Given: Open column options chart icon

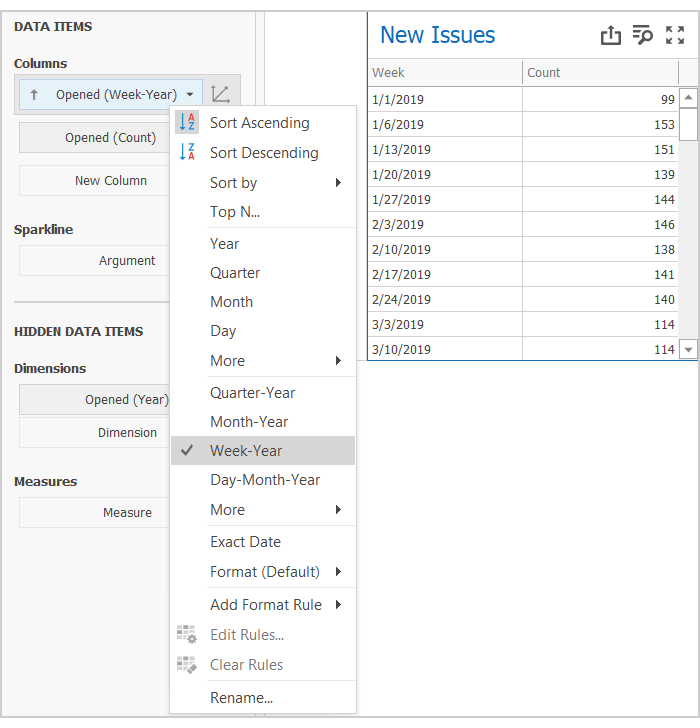Looking at the screenshot, I should (221, 94).
